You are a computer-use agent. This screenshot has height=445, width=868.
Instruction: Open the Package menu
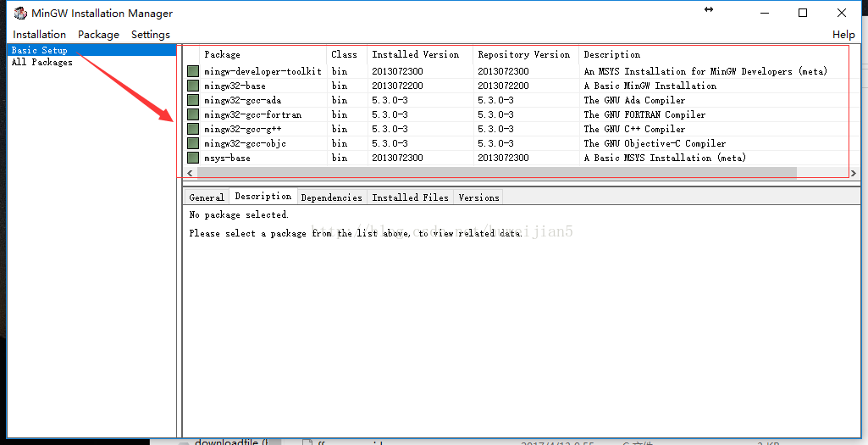coord(98,35)
